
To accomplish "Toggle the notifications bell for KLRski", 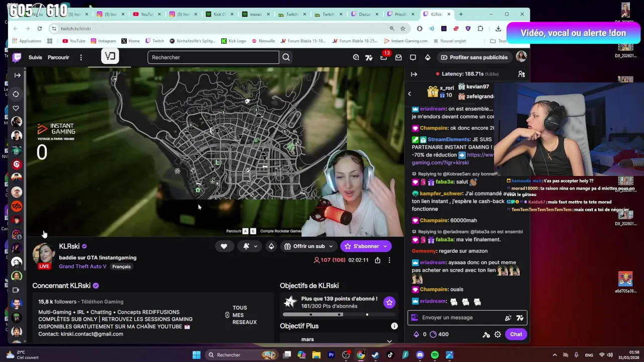I will coord(246,246).
